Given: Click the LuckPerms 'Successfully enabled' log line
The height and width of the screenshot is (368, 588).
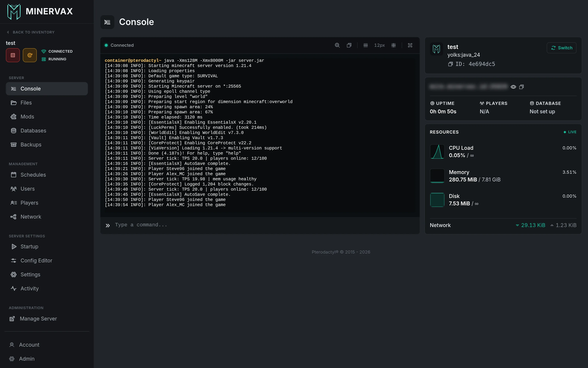Looking at the screenshot, I should tap(186, 128).
